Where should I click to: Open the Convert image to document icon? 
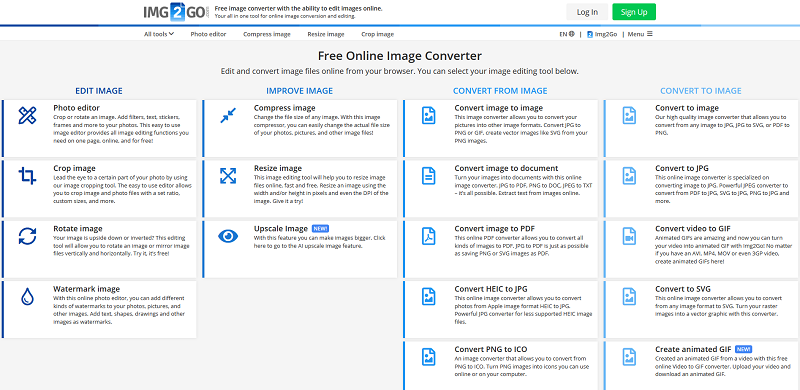click(x=429, y=176)
